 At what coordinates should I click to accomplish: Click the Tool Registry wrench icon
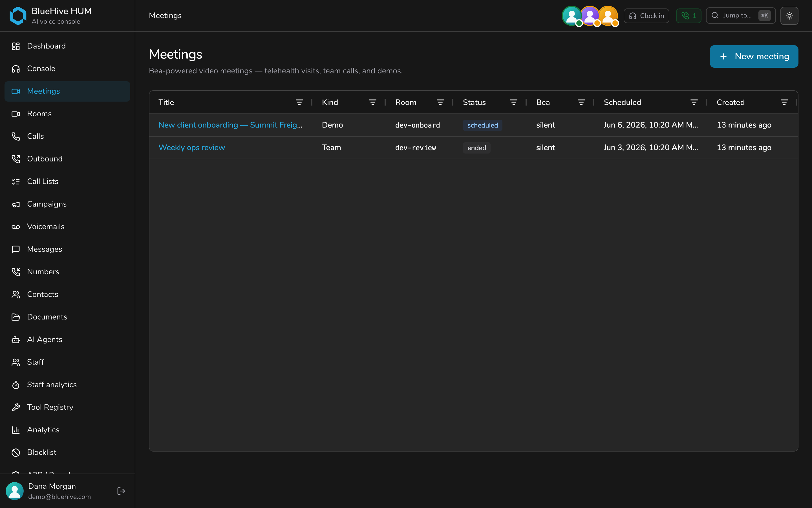(16, 407)
